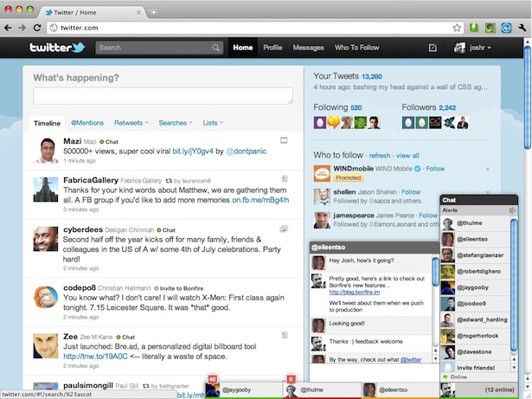Image resolution: width=532 pixels, height=399 pixels.
Task: Select @stefanglaenzer in the chat list
Action: pyautogui.click(x=475, y=255)
